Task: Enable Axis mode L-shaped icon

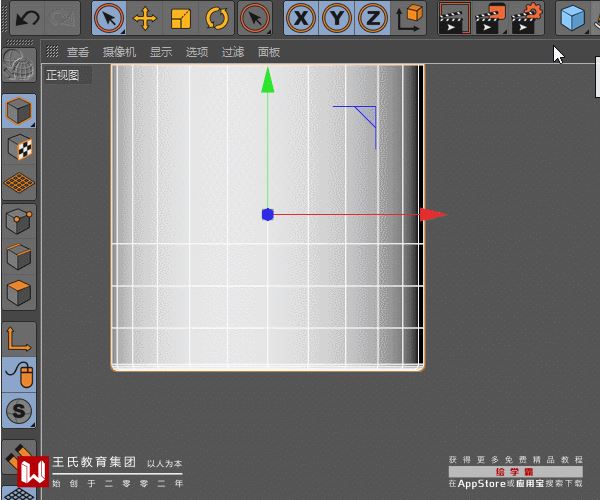Action: coord(19,339)
